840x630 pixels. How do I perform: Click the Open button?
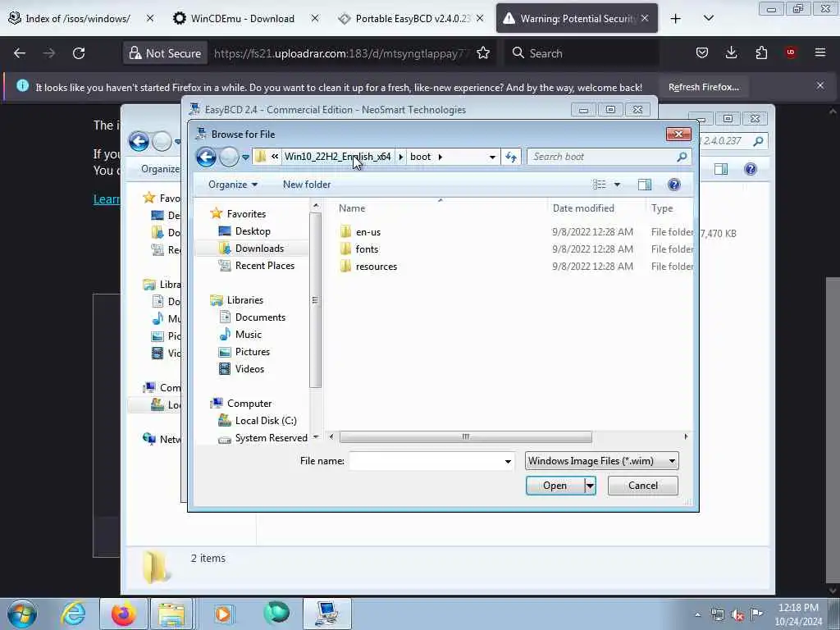coord(555,486)
